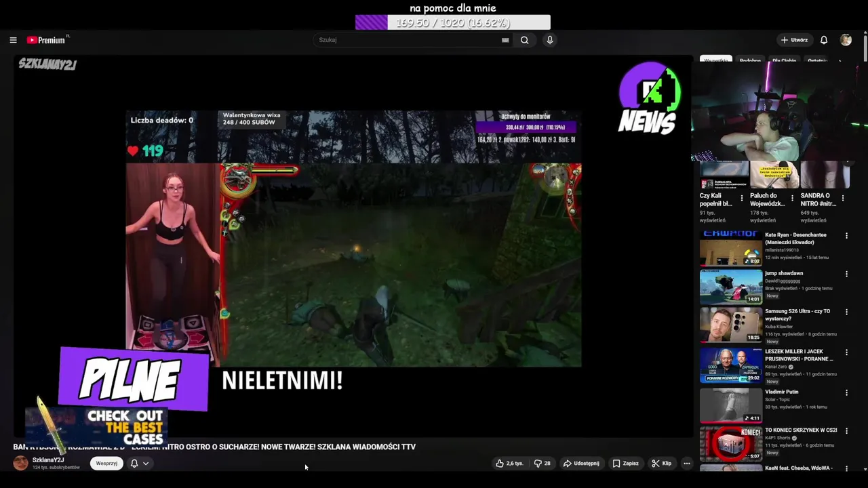
Task: Save video with Zapisz button
Action: tap(626, 464)
